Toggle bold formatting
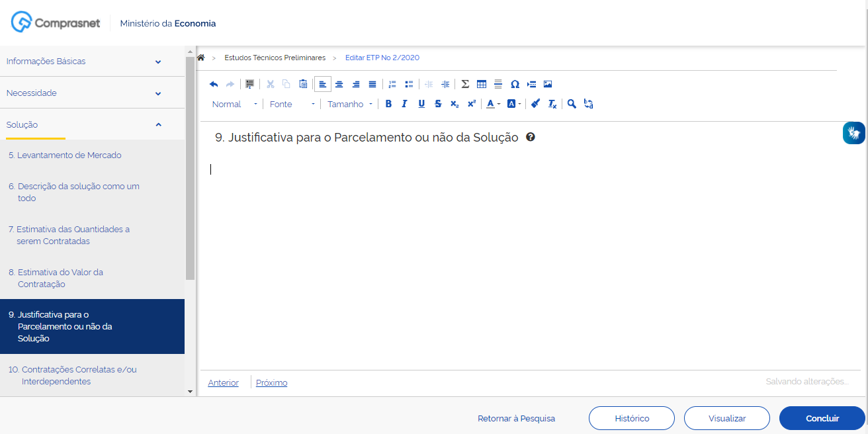This screenshot has width=868, height=434. click(x=388, y=104)
